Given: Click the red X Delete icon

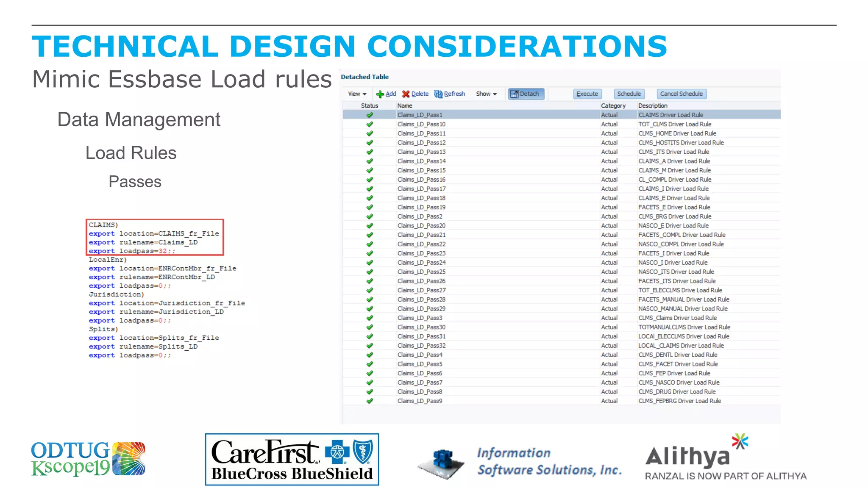Looking at the screenshot, I should pos(406,94).
